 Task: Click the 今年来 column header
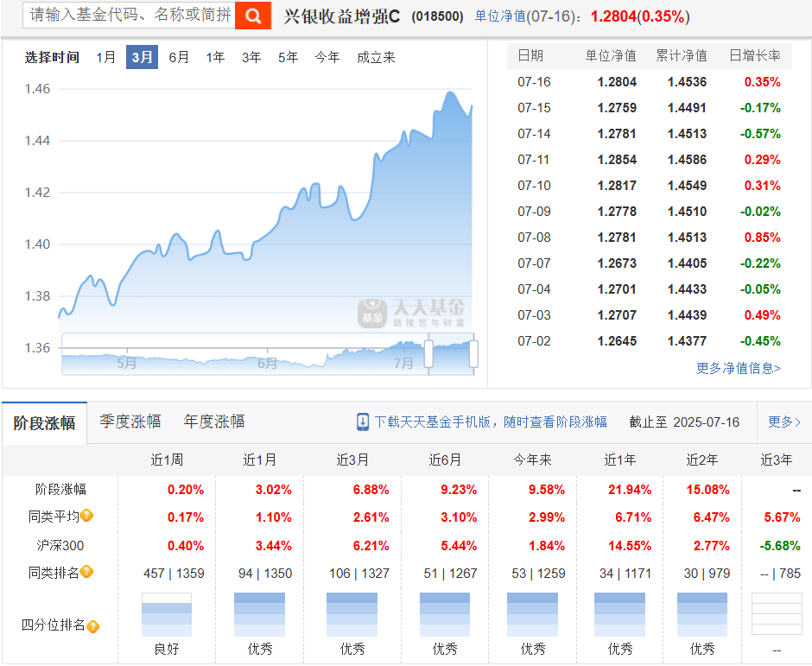[532, 460]
